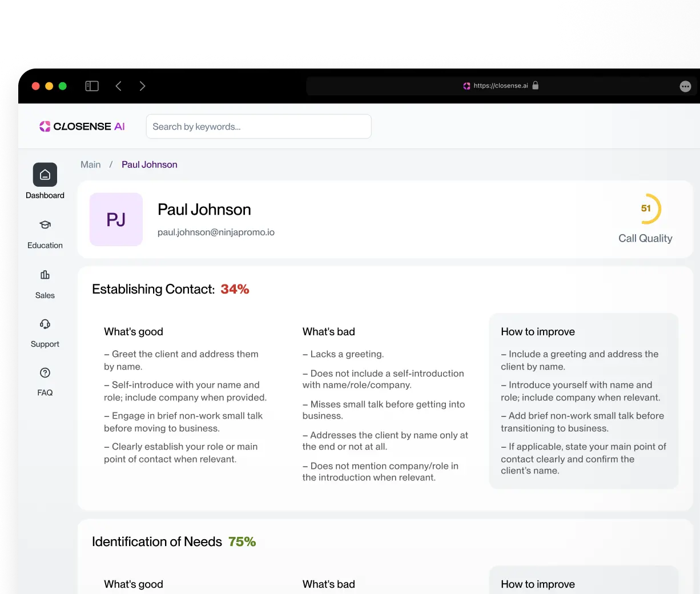Select the Identification of Needs 75% heading

tap(174, 541)
